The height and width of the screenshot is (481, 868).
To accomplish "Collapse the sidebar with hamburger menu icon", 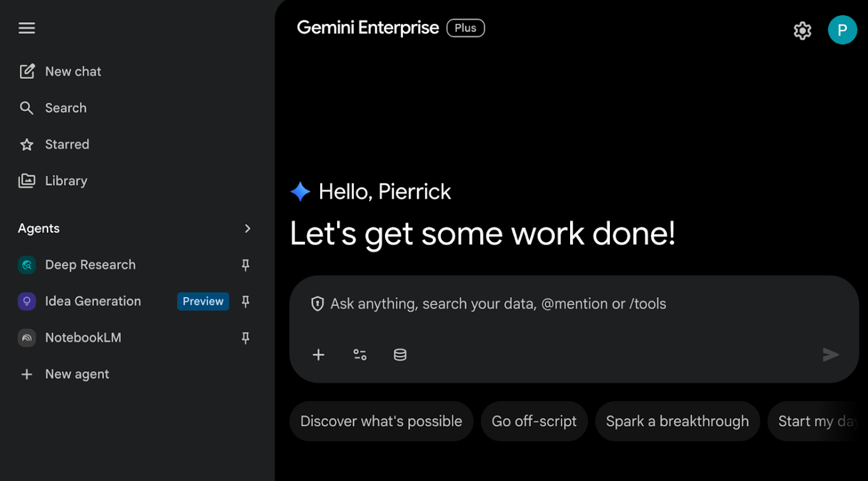I will click(27, 28).
